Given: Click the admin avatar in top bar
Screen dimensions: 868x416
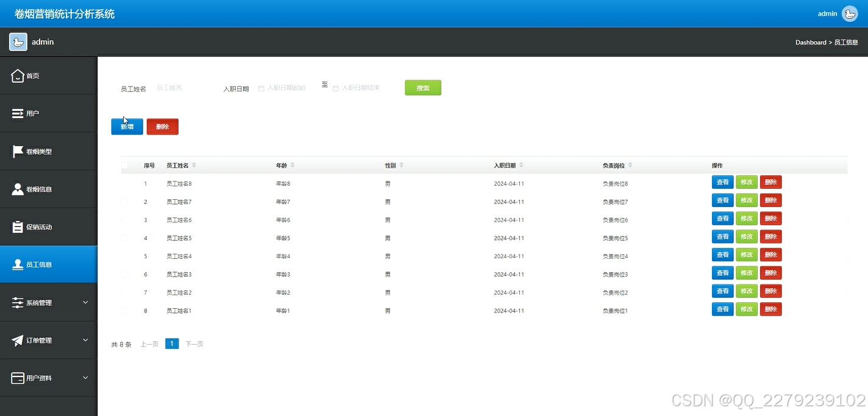Looking at the screenshot, I should point(850,13).
